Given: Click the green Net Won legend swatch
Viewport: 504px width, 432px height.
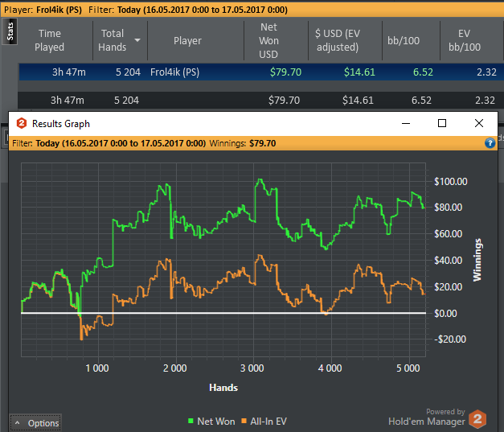Looking at the screenshot, I should [x=191, y=421].
